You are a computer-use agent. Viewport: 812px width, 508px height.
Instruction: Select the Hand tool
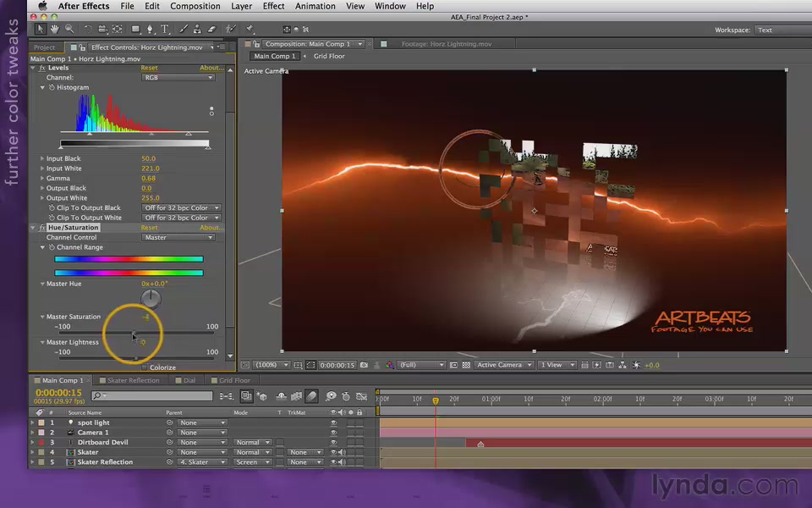click(x=54, y=29)
